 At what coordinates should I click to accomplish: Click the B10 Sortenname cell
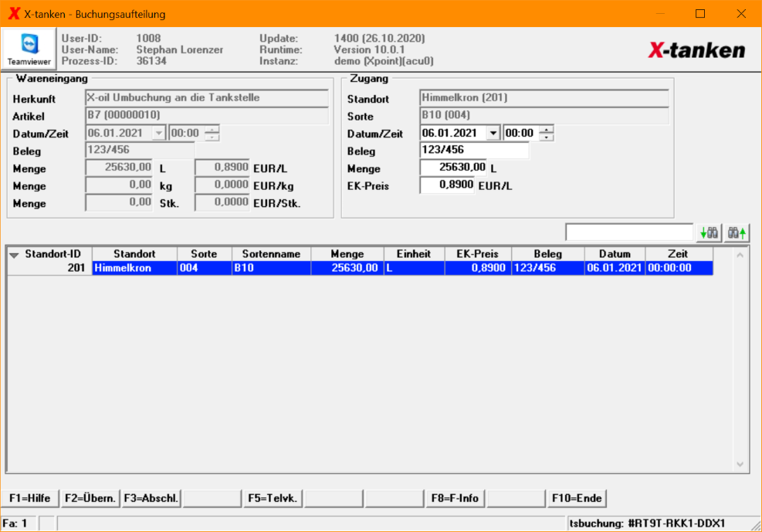(271, 268)
